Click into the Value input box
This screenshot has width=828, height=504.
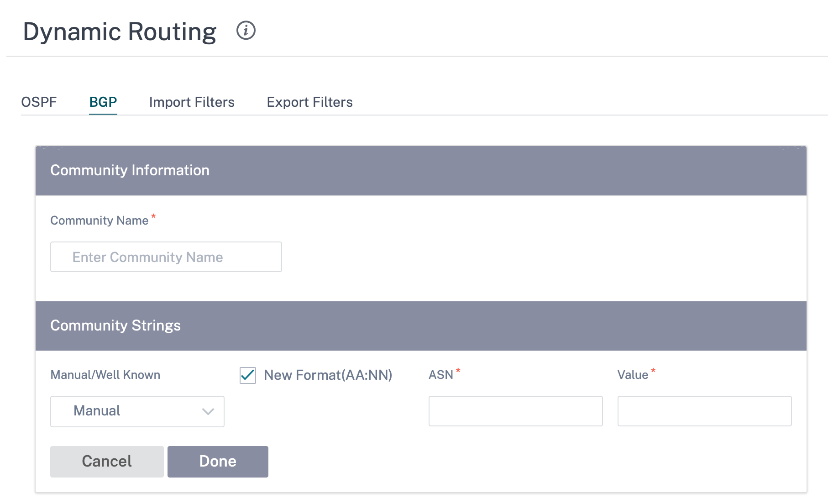pyautogui.click(x=705, y=411)
